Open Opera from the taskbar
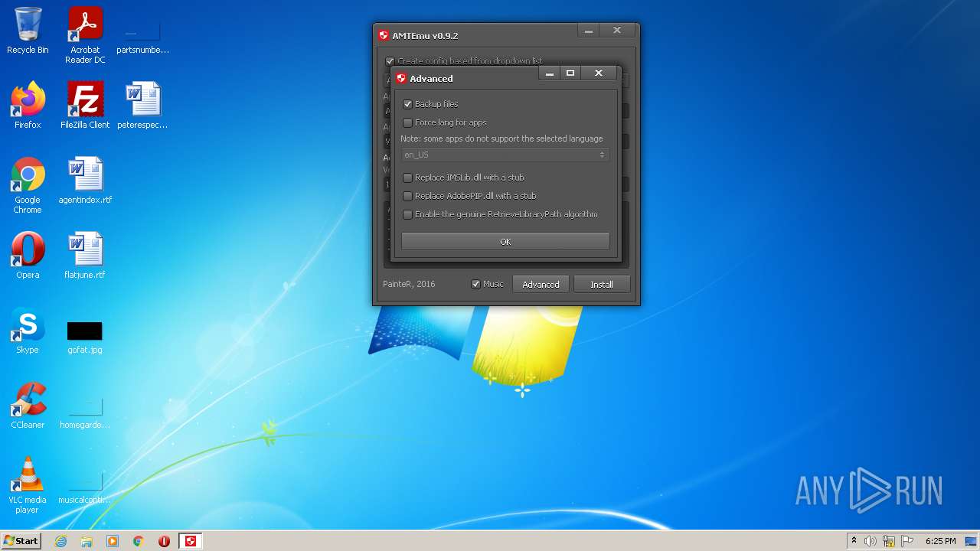This screenshot has height=551, width=980. (x=164, y=541)
